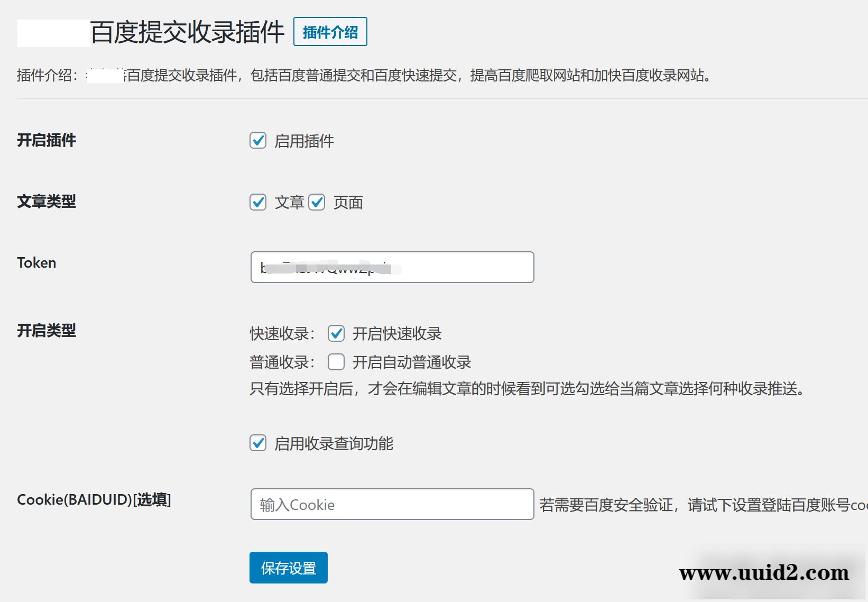Click the plugin description paragraph 插件介绍

pos(364,76)
